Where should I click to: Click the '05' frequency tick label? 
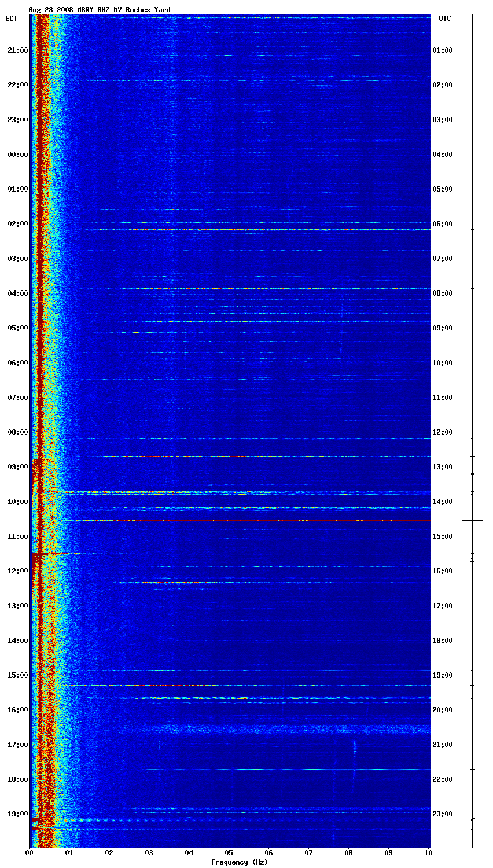click(229, 853)
